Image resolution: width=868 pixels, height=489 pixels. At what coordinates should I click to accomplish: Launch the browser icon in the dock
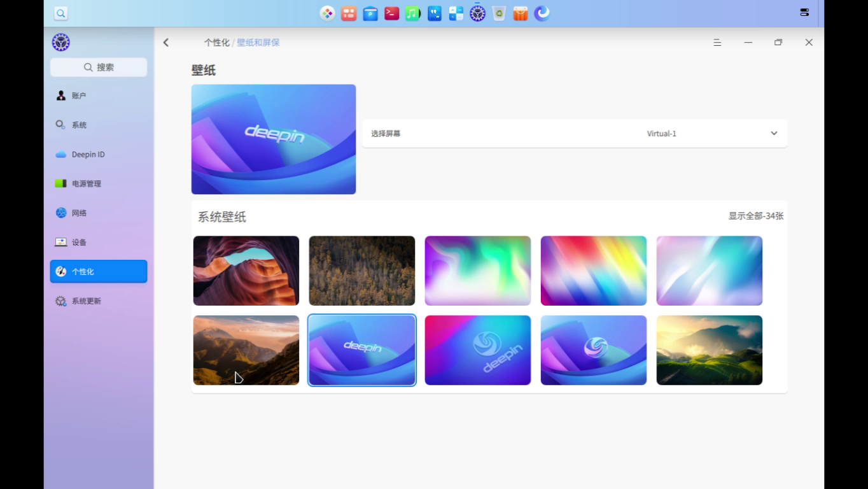[542, 13]
